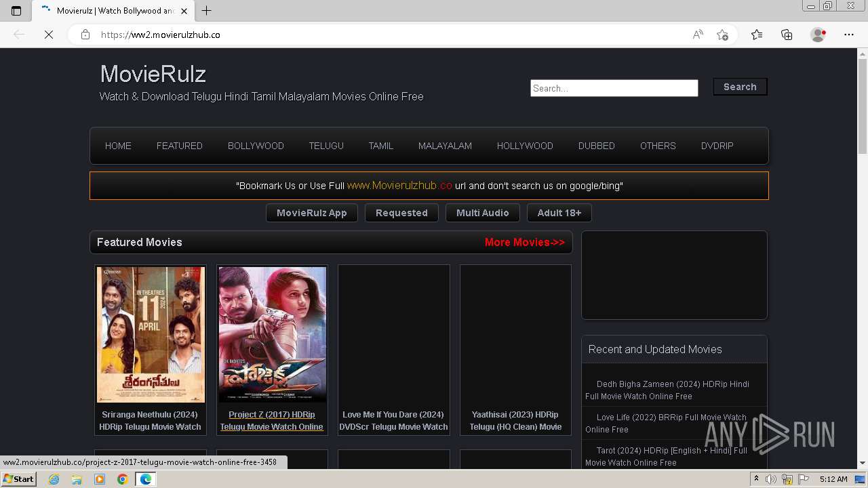Open the TAMIL movies category
This screenshot has height=488, width=868.
(381, 146)
